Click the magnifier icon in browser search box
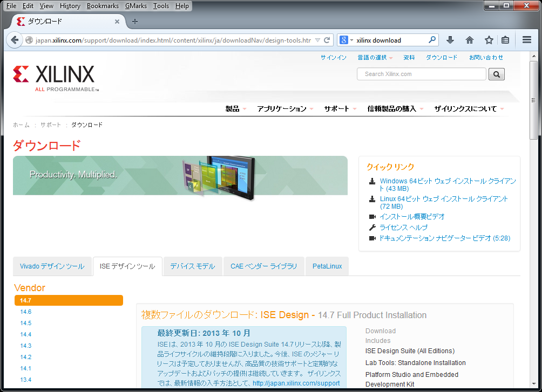 pyautogui.click(x=432, y=40)
